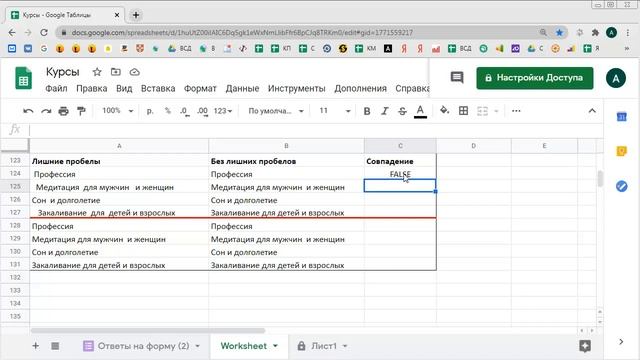
Task: Toggle Bold formatting
Action: point(367,111)
